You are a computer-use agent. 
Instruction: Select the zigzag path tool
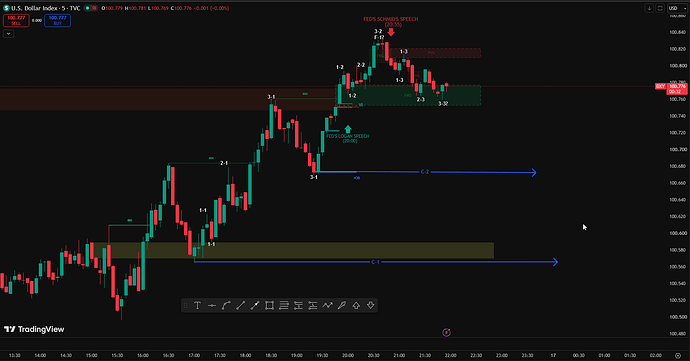(327, 305)
